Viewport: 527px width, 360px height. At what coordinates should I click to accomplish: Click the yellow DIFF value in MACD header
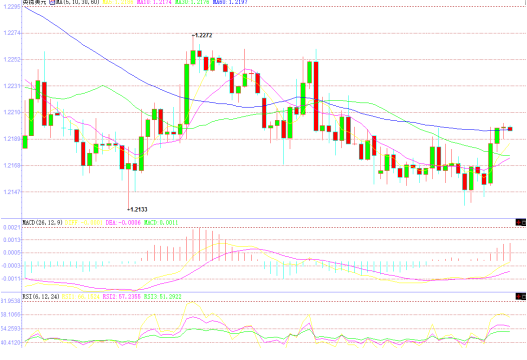[x=84, y=223]
